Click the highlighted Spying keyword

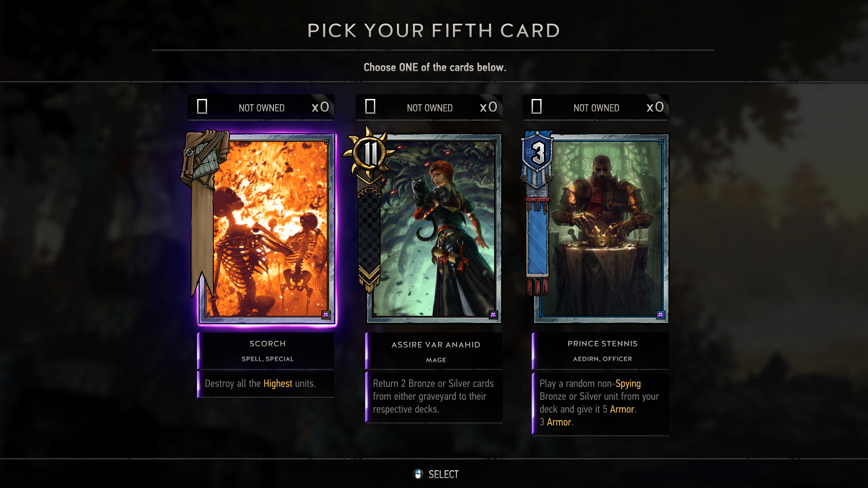(x=628, y=384)
